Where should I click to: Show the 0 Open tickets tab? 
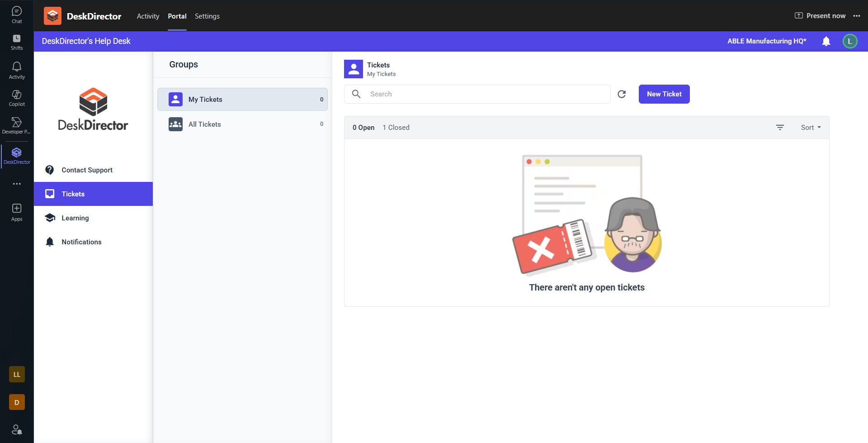[x=363, y=128]
